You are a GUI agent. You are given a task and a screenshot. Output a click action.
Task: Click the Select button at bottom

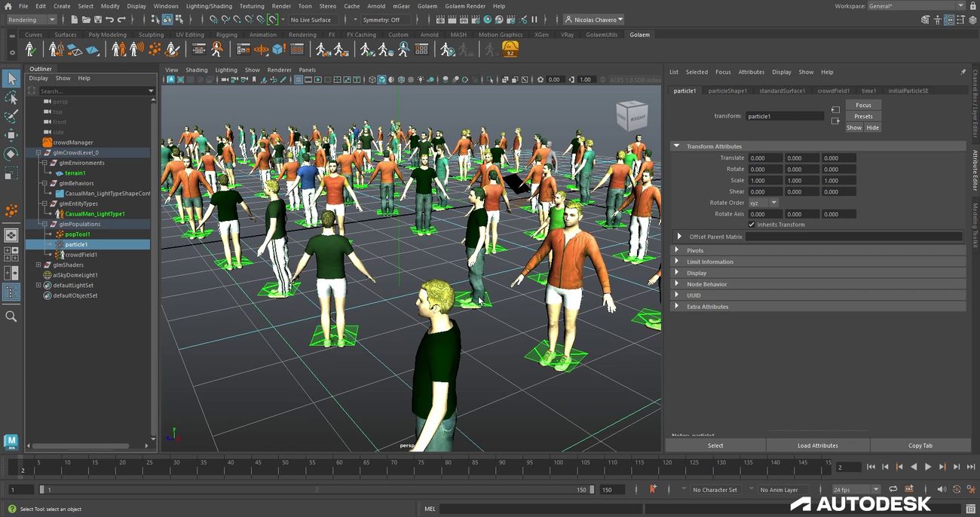[715, 445]
